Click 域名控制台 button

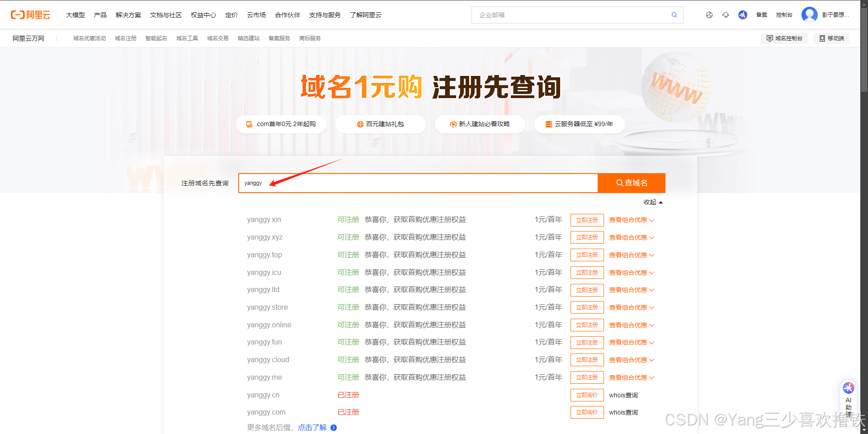(784, 38)
